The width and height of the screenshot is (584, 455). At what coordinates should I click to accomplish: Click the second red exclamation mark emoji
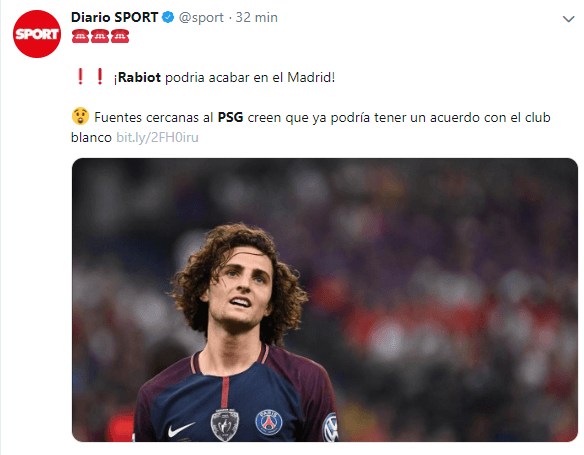point(100,76)
